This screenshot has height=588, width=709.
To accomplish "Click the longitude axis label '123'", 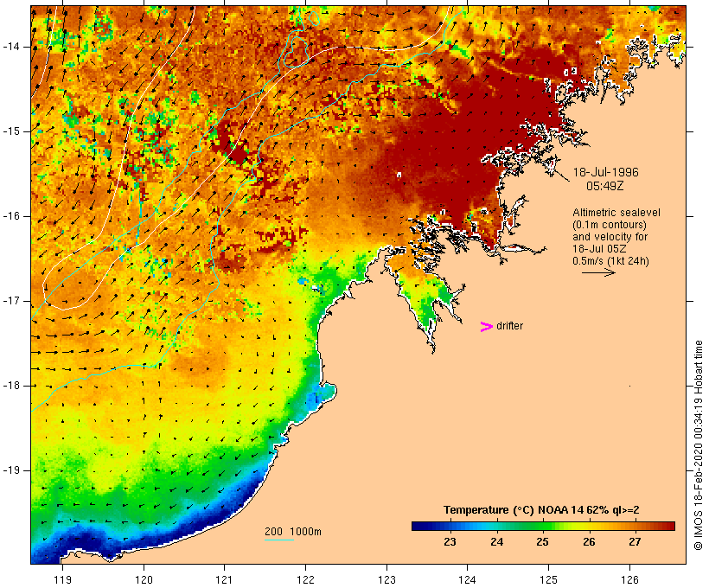I will click(386, 579).
